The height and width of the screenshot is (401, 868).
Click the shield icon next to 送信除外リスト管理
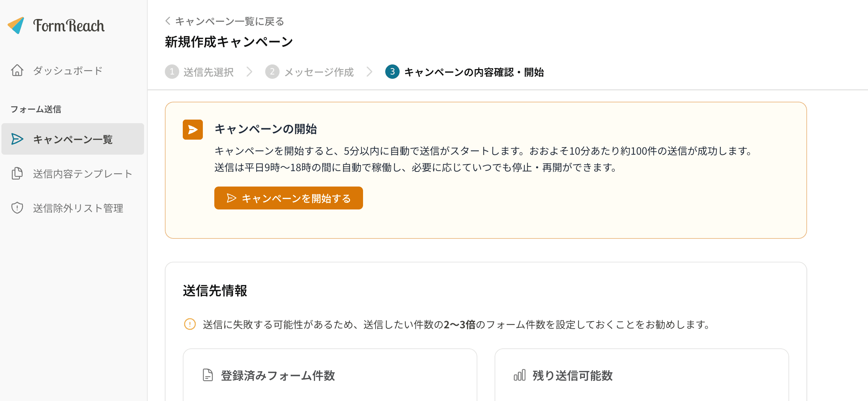click(x=17, y=208)
